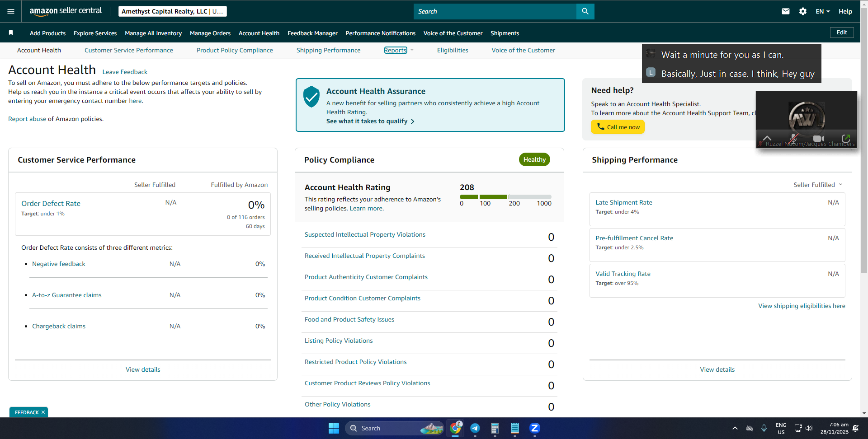Click in the top Search field
This screenshot has width=868, height=439.
click(495, 11)
